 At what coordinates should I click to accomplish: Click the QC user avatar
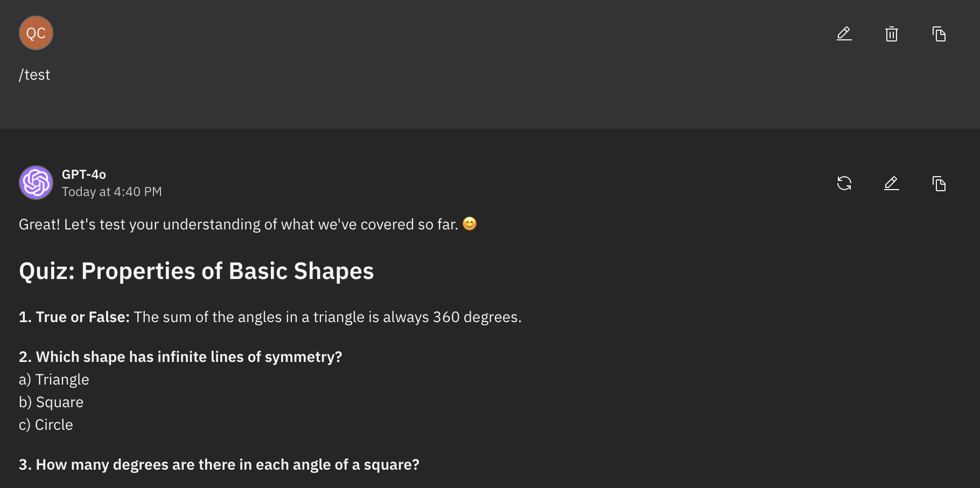36,33
